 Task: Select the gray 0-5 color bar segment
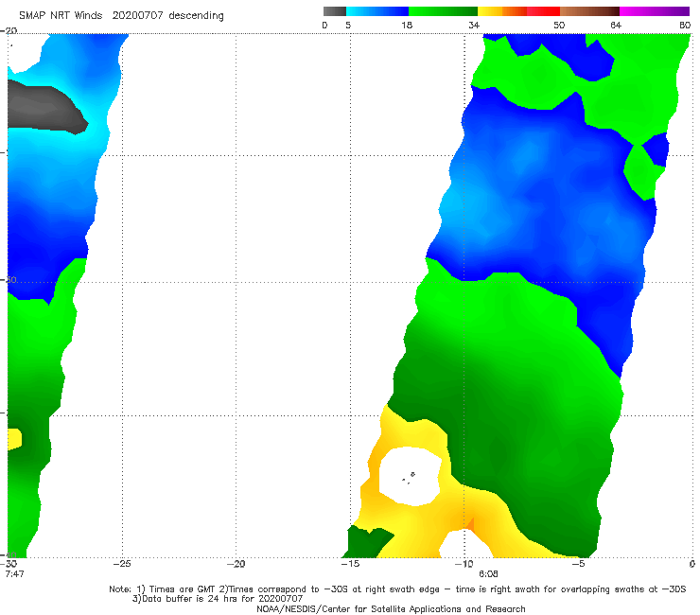pos(334,11)
